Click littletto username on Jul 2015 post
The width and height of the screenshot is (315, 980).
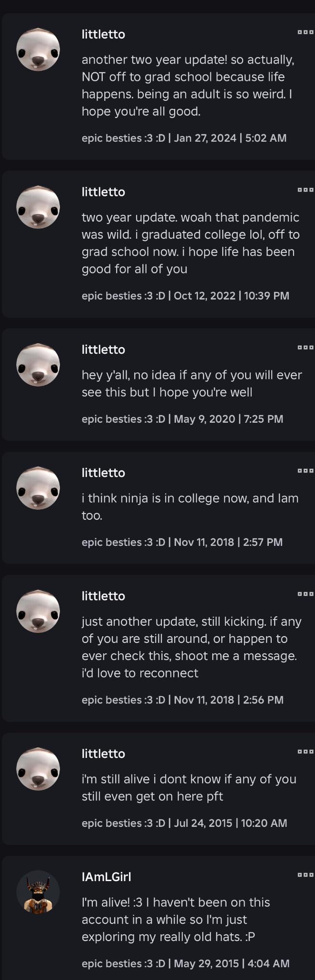(103, 754)
